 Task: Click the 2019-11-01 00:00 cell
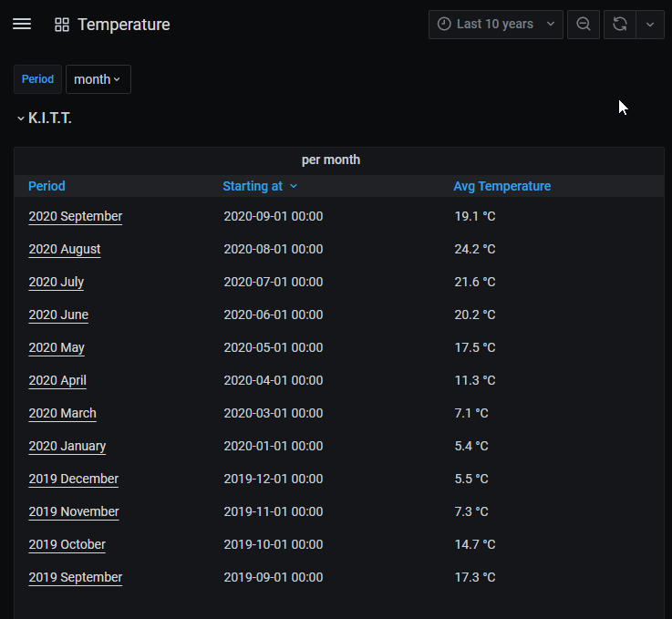274,511
